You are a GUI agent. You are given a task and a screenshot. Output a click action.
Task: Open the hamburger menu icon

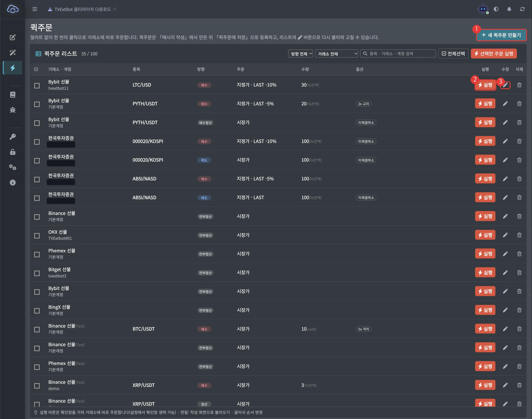[35, 9]
